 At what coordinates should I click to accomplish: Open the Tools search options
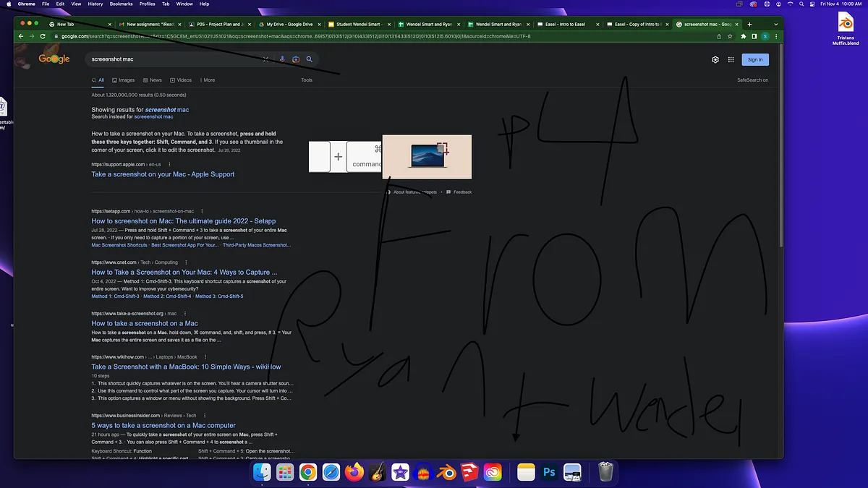coord(307,80)
